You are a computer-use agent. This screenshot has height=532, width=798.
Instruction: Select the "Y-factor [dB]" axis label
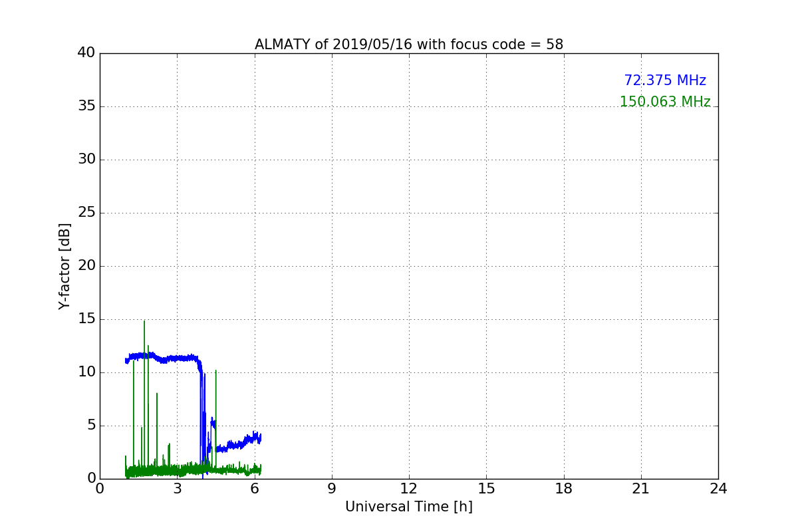pos(65,266)
